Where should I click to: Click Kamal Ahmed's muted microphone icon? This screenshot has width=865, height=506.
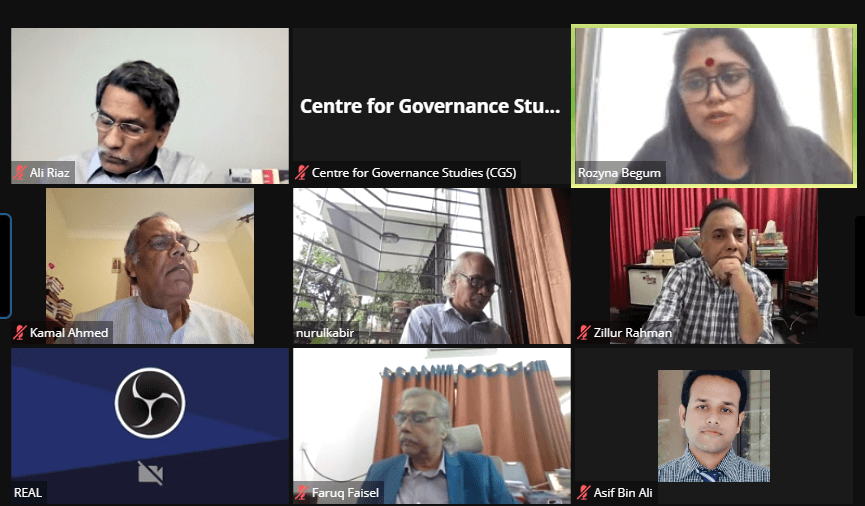click(x=20, y=333)
